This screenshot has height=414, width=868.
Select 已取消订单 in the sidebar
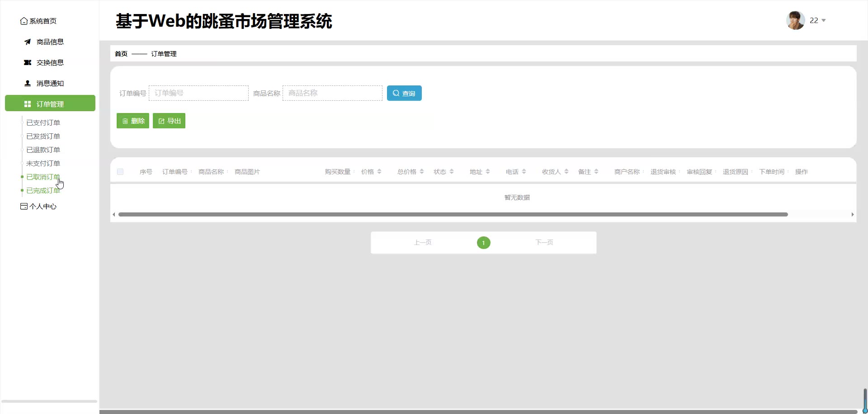(x=43, y=177)
